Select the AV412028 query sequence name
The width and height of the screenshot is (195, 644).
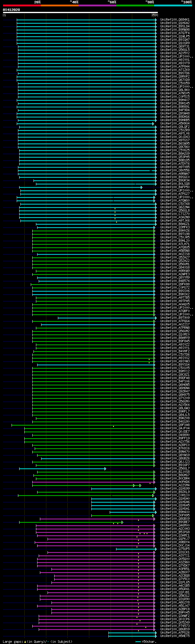pyautogui.click(x=12, y=10)
